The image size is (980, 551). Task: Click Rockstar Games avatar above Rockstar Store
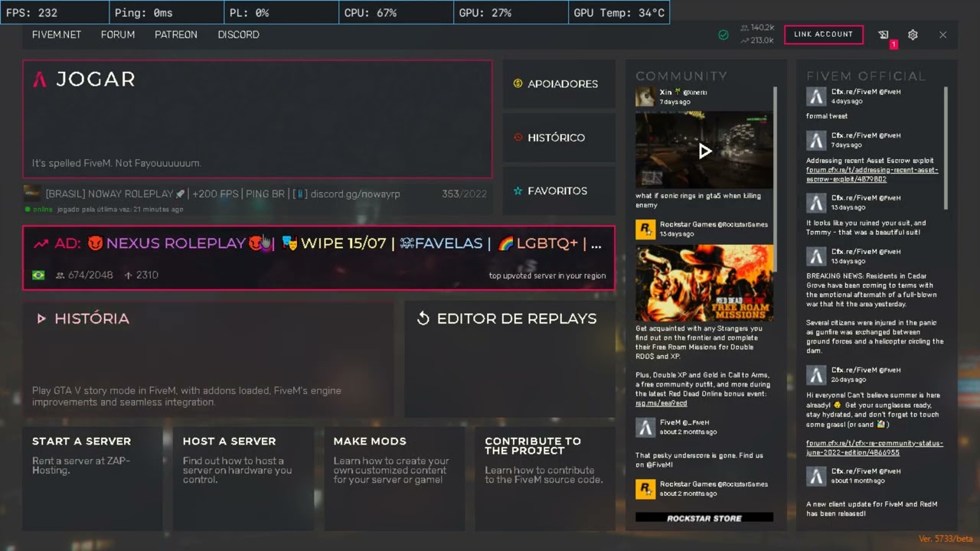click(x=645, y=488)
